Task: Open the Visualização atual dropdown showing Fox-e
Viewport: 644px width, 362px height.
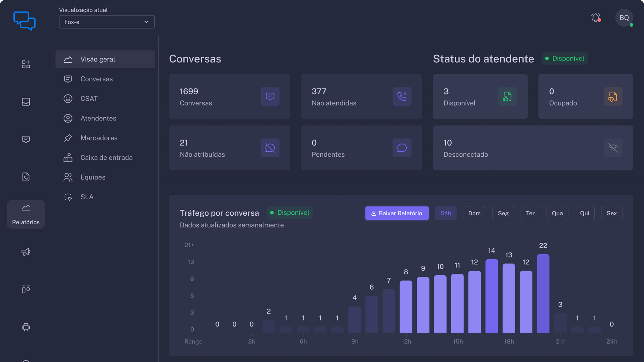Action: 107,22
